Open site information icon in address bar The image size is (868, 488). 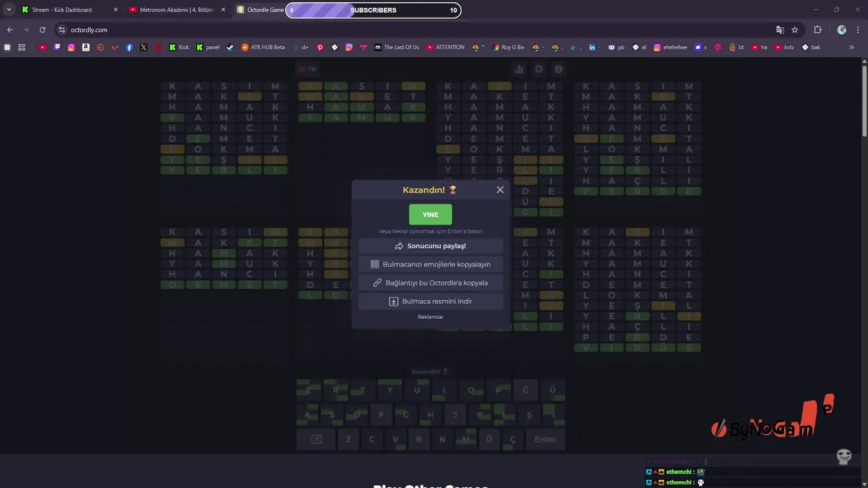tap(62, 30)
